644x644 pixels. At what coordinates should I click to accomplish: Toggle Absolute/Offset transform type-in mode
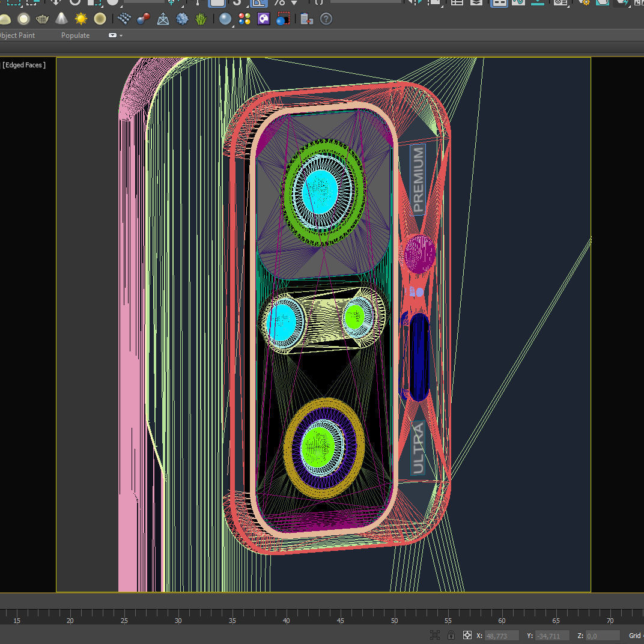point(467,635)
